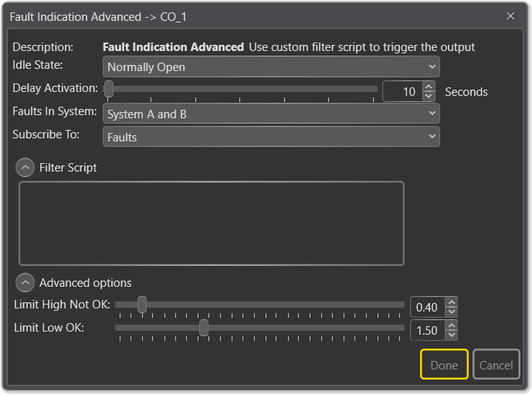This screenshot has height=395, width=532.
Task: Click the Done button
Action: [444, 365]
